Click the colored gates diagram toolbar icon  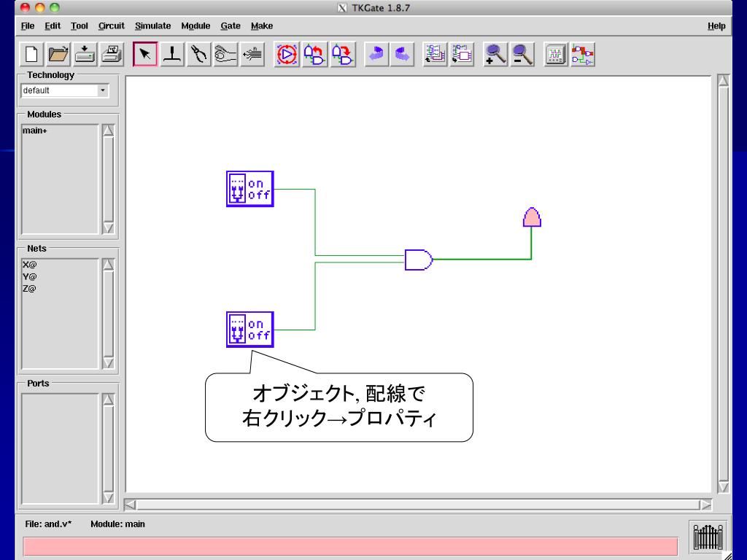(583, 54)
